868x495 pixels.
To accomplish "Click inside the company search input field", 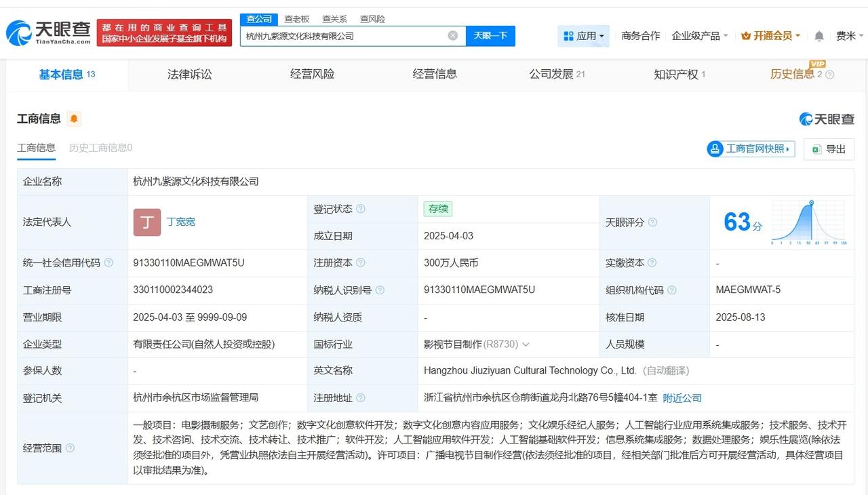I will coord(346,35).
